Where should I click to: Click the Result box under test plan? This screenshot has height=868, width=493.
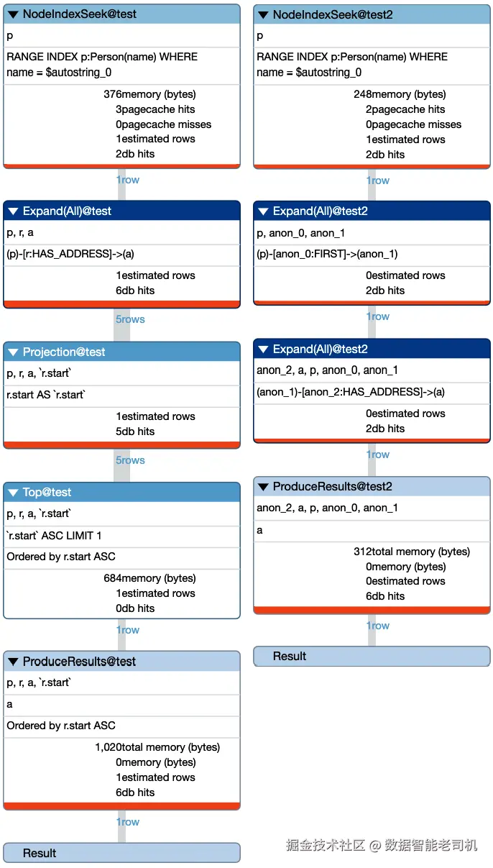click(x=121, y=853)
